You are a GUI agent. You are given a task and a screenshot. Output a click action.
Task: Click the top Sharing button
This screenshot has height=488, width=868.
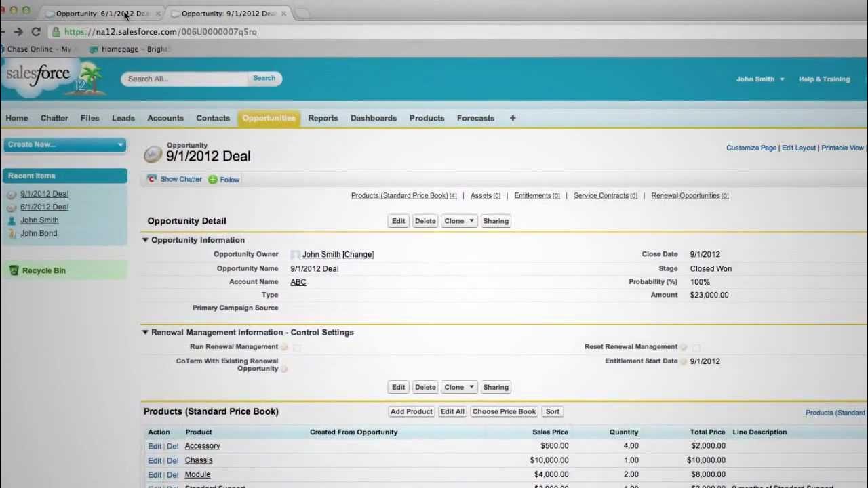(496, 221)
